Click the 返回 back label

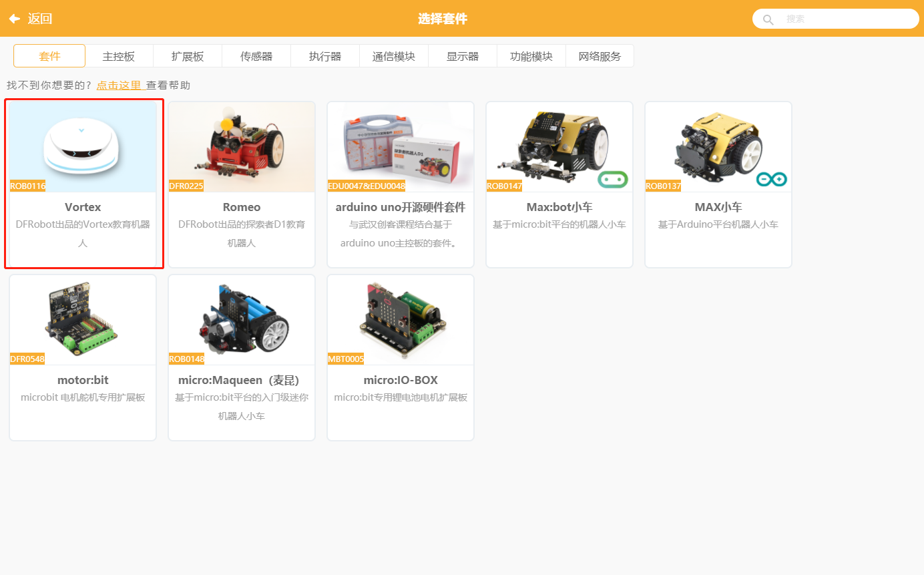pos(40,19)
